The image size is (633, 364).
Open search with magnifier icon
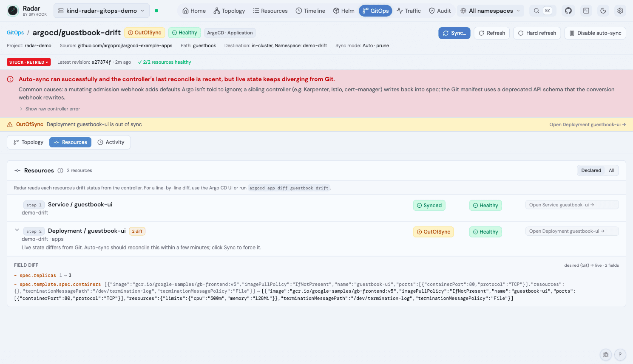[x=536, y=11]
